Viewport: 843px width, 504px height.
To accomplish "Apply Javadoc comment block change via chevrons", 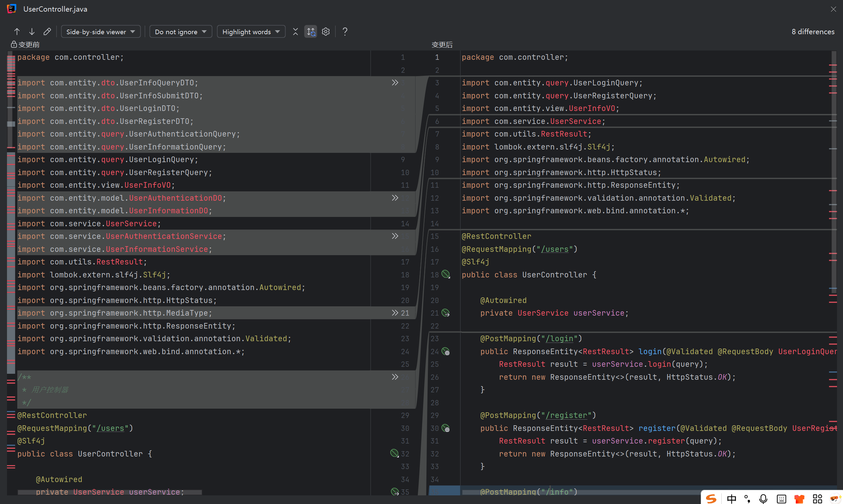I will click(395, 377).
